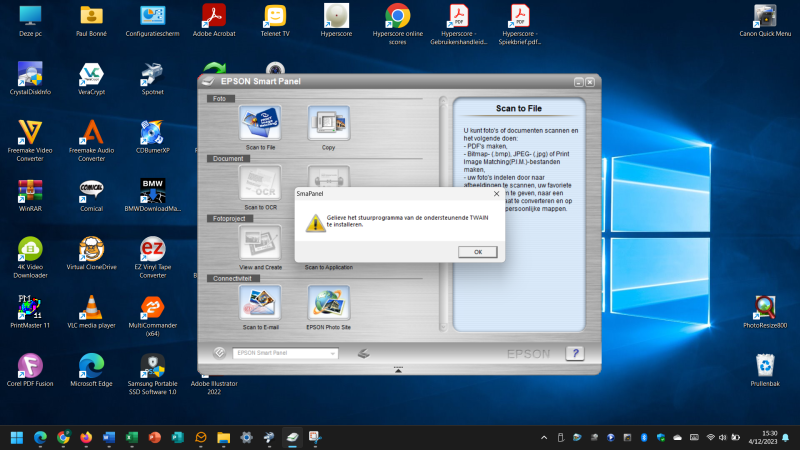Click the Google Chrome taskbar icon
Viewport: 800px width, 450px height.
[x=63, y=437]
